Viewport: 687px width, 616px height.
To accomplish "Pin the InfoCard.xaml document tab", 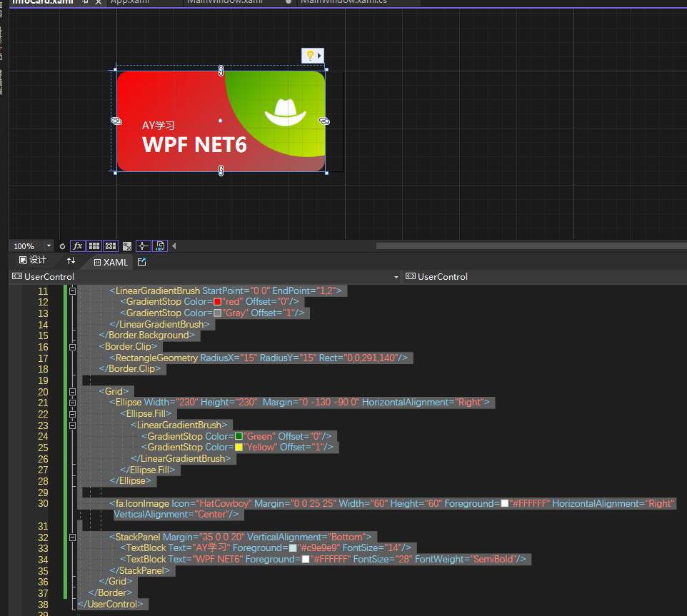I will [x=84, y=2].
